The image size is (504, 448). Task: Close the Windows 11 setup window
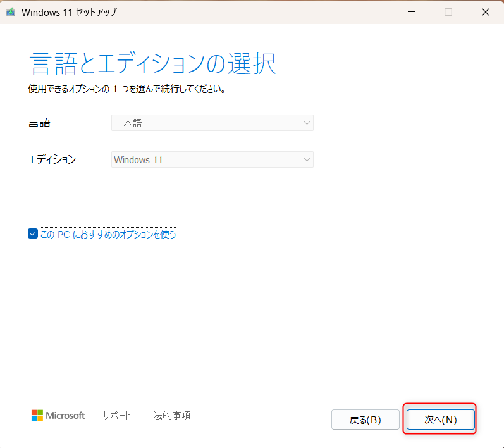point(486,12)
